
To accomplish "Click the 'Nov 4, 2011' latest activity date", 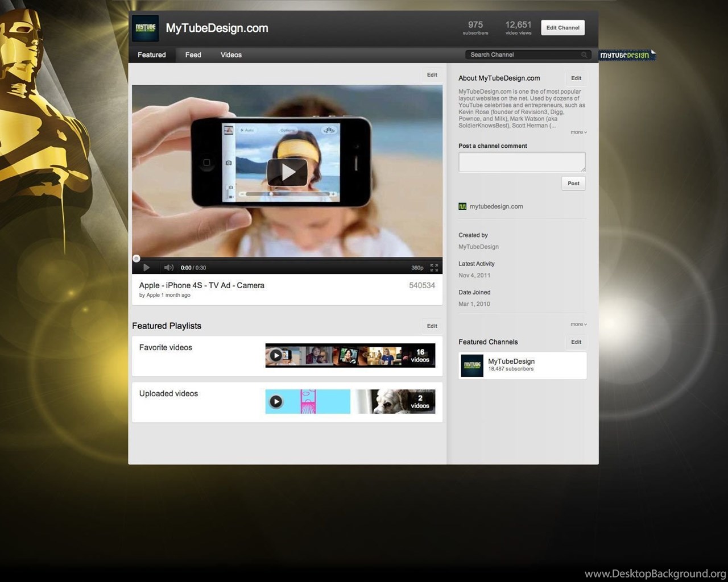I will [x=474, y=275].
